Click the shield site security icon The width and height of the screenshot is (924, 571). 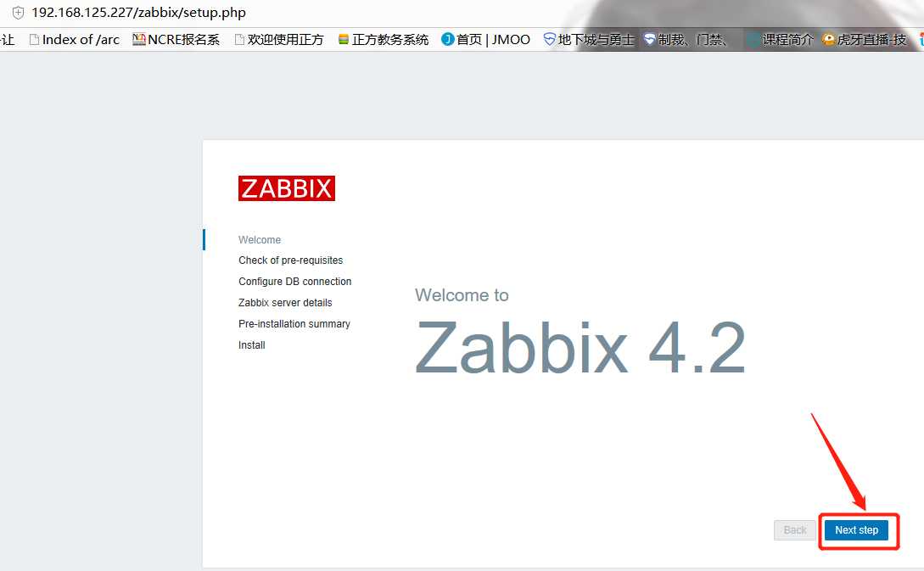click(x=19, y=13)
